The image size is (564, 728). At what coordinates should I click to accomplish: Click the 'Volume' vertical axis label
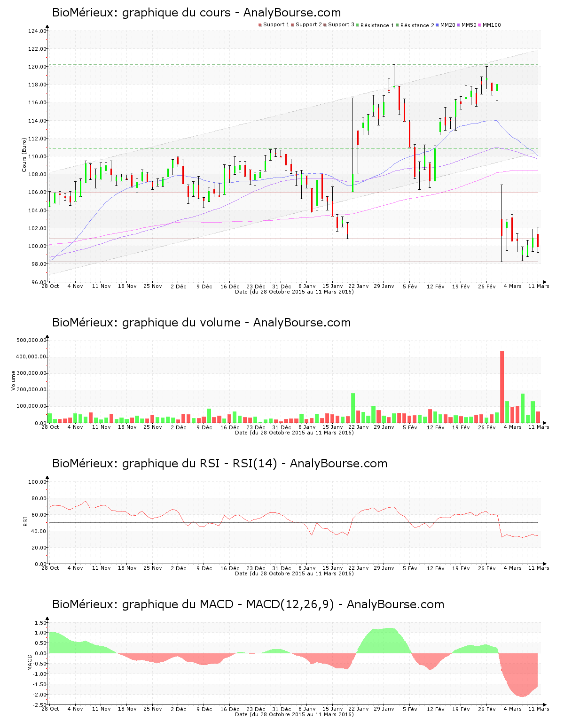pos(13,380)
